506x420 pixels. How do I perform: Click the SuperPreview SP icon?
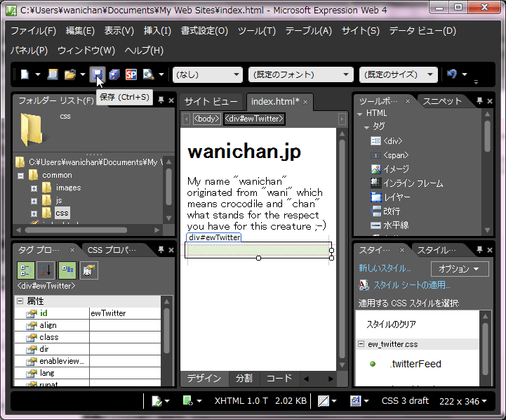click(x=131, y=74)
